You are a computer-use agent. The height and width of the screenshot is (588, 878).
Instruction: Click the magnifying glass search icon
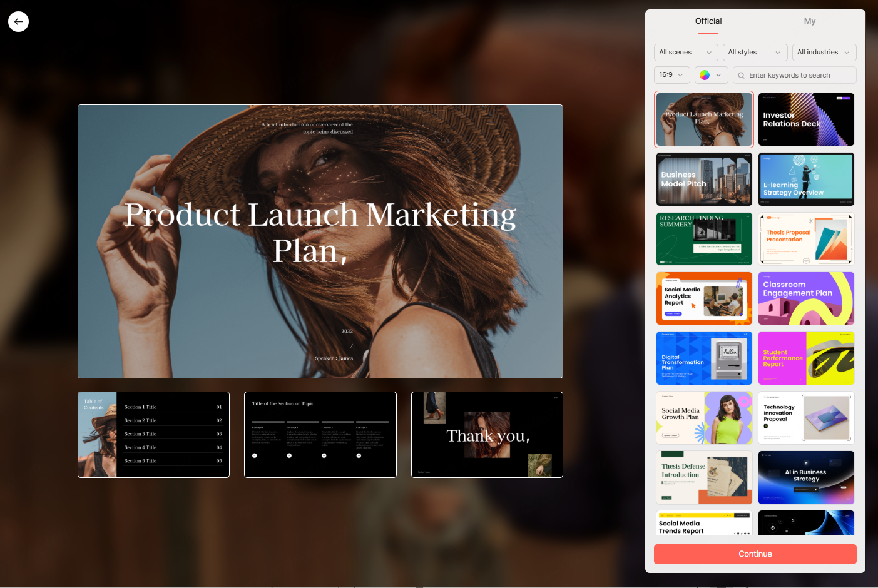tap(742, 75)
